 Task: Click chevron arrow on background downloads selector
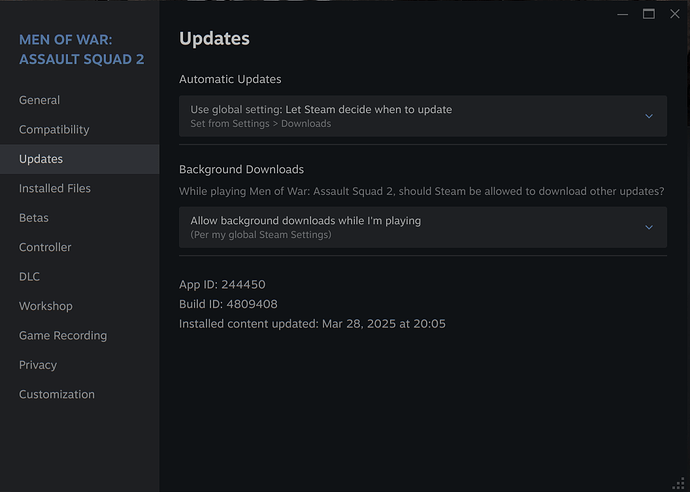pos(648,227)
